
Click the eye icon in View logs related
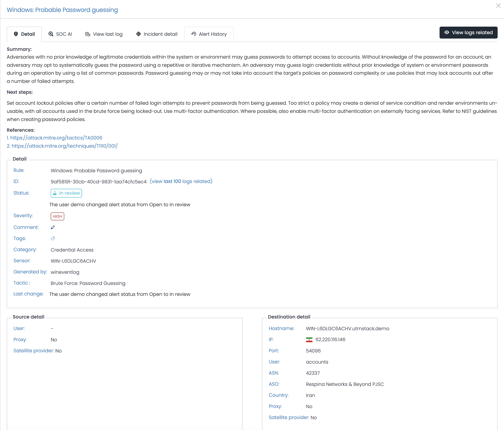[447, 33]
